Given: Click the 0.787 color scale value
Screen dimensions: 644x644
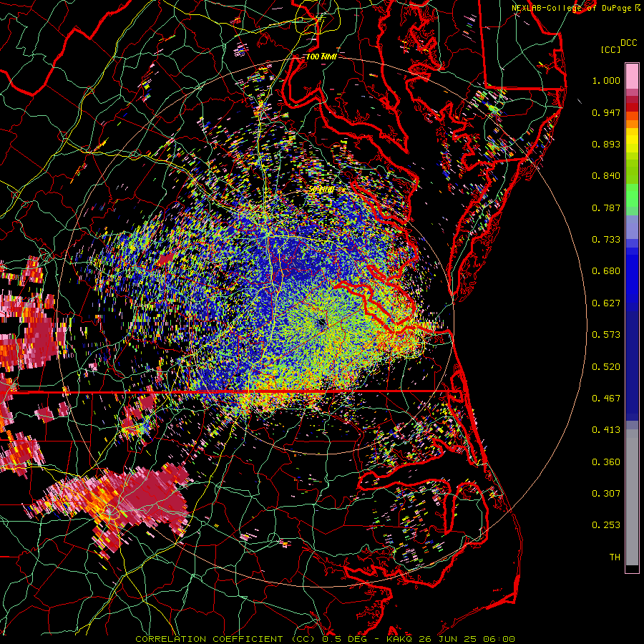Looking at the screenshot, I should [606, 208].
